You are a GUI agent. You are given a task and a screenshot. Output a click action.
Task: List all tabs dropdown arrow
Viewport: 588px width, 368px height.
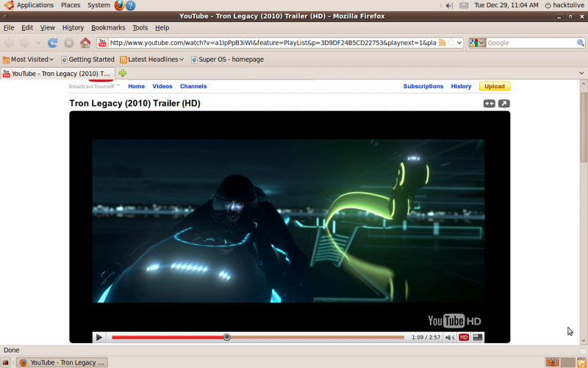pyautogui.click(x=581, y=73)
